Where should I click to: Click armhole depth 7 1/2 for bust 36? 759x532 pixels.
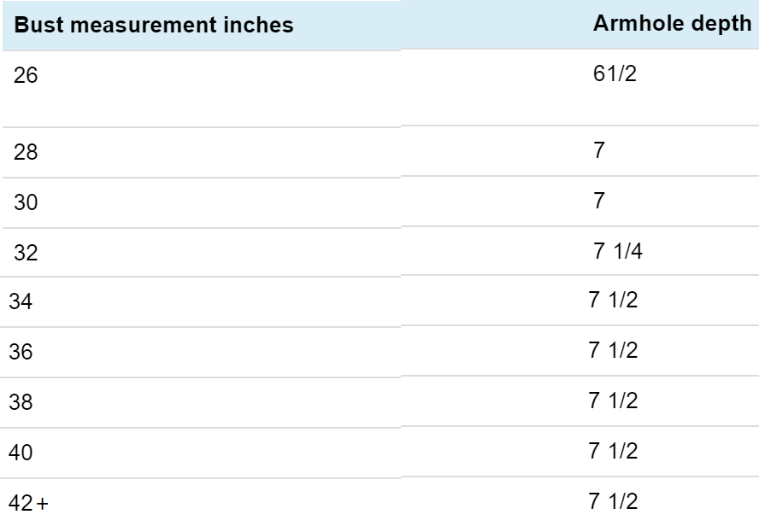click(x=613, y=351)
